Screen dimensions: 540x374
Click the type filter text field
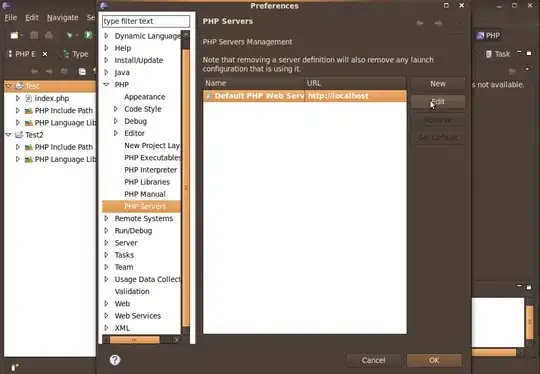(x=146, y=21)
